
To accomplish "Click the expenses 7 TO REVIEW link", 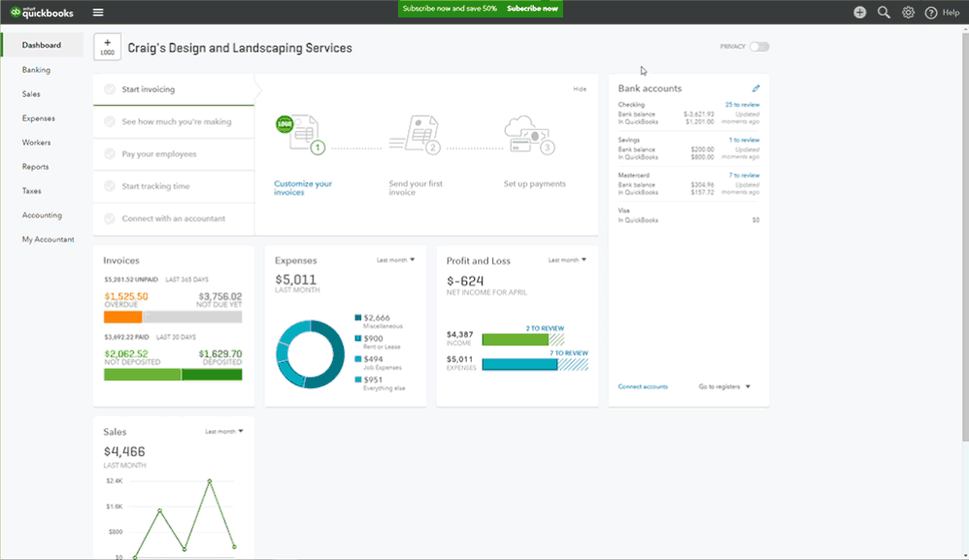I will click(569, 353).
